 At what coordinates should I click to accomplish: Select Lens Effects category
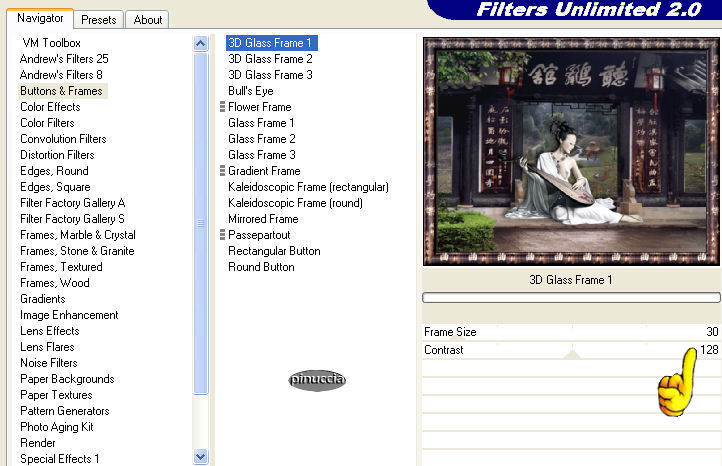click(50, 331)
